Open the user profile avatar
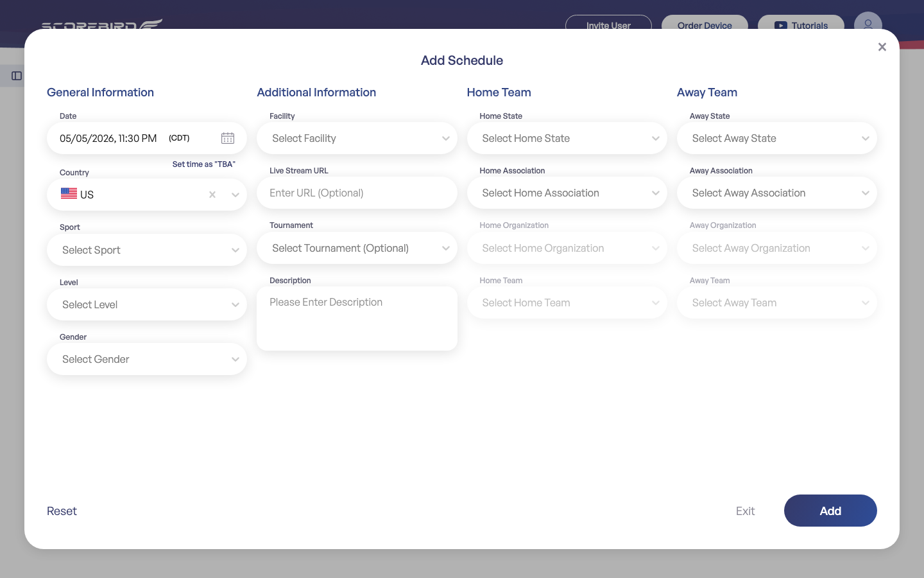 pyautogui.click(x=868, y=21)
